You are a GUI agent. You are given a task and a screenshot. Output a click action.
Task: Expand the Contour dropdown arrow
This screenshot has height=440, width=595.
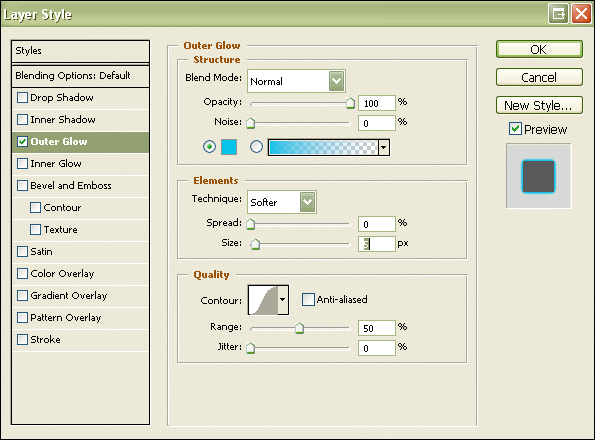283,300
